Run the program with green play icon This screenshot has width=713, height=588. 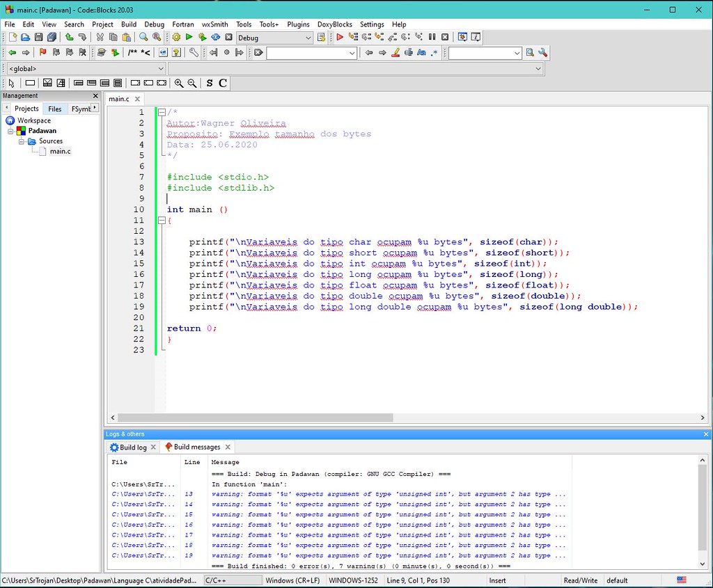click(189, 38)
